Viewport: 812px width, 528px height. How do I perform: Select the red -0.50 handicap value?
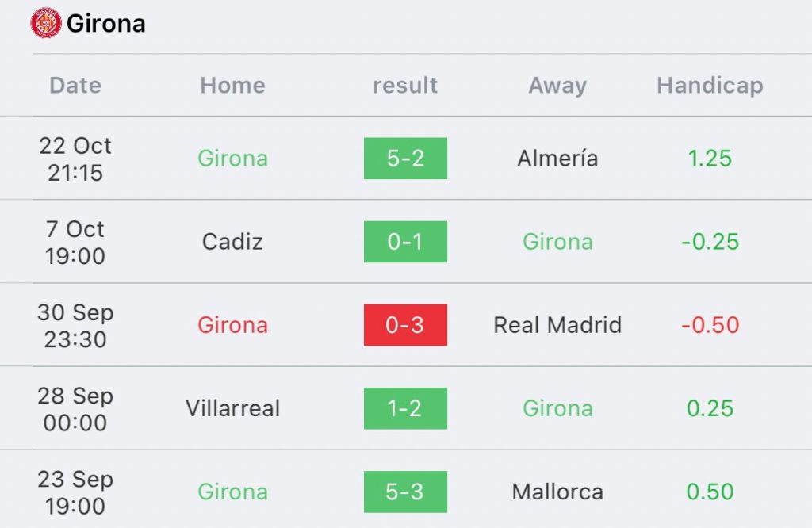[710, 325]
